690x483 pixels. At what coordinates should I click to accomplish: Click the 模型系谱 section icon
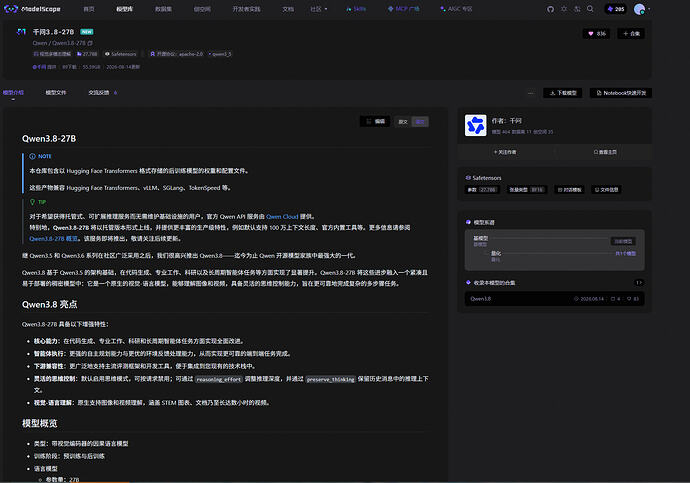point(468,222)
